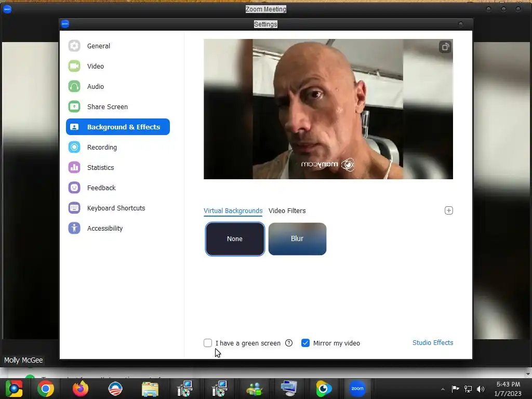Click action center flag tray icon

(x=455, y=389)
